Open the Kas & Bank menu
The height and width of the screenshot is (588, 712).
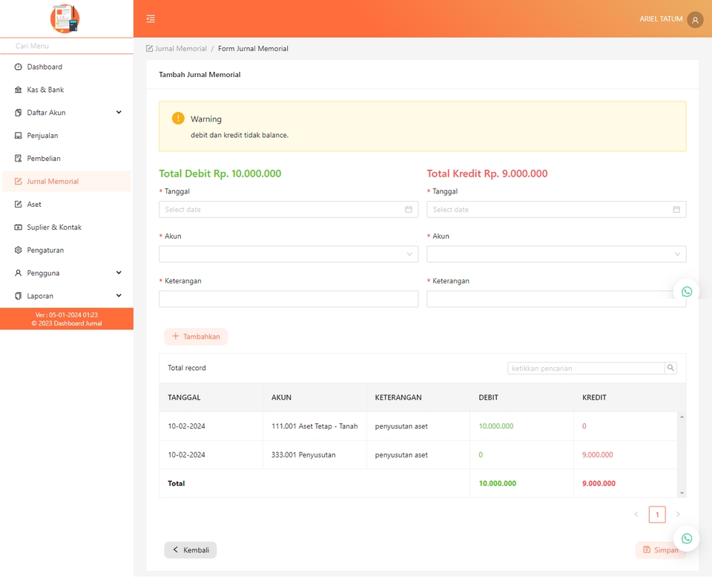pyautogui.click(x=66, y=90)
